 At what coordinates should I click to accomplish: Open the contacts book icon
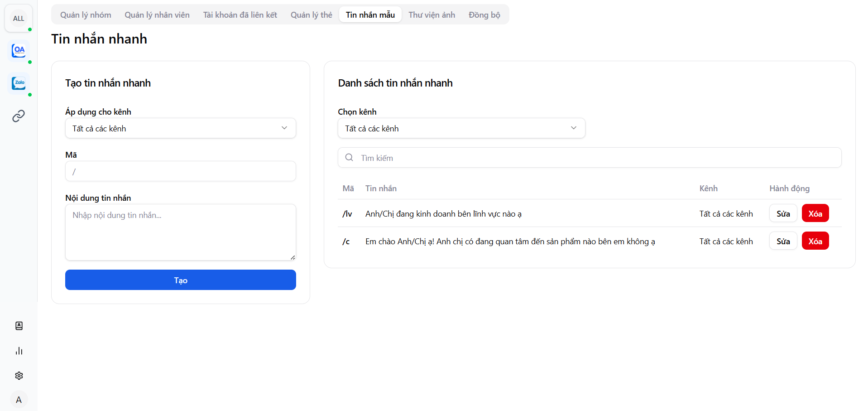tap(19, 326)
